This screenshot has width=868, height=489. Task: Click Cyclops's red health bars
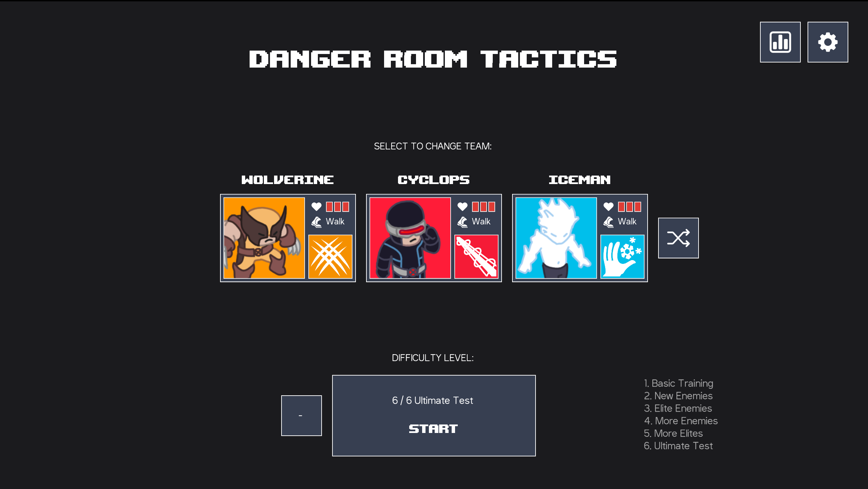[484, 206]
